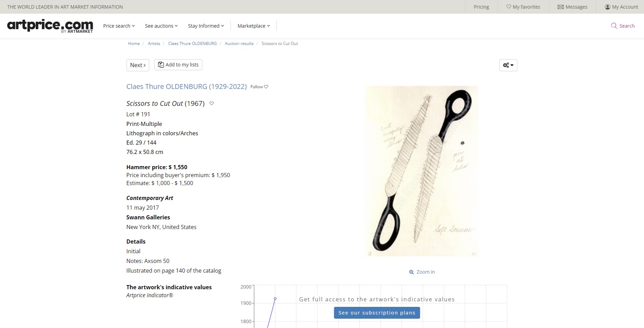Open Messages envelope link

coord(572,7)
